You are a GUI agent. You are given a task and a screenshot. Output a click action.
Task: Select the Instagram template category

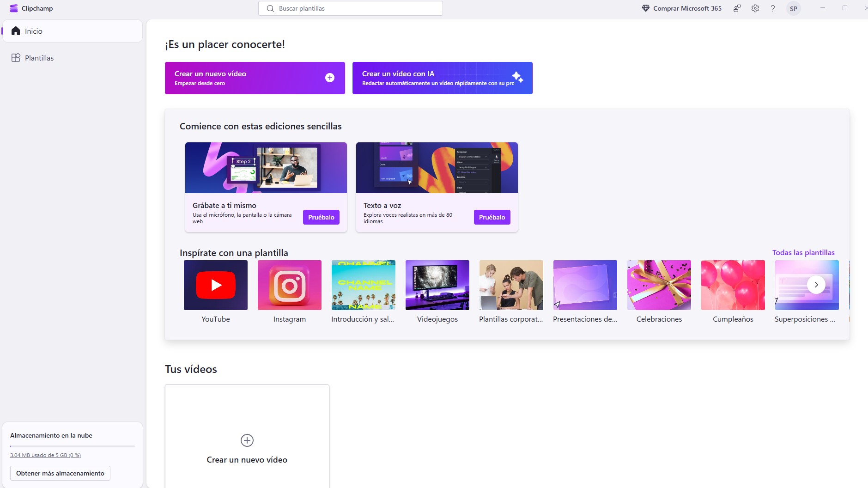289,285
